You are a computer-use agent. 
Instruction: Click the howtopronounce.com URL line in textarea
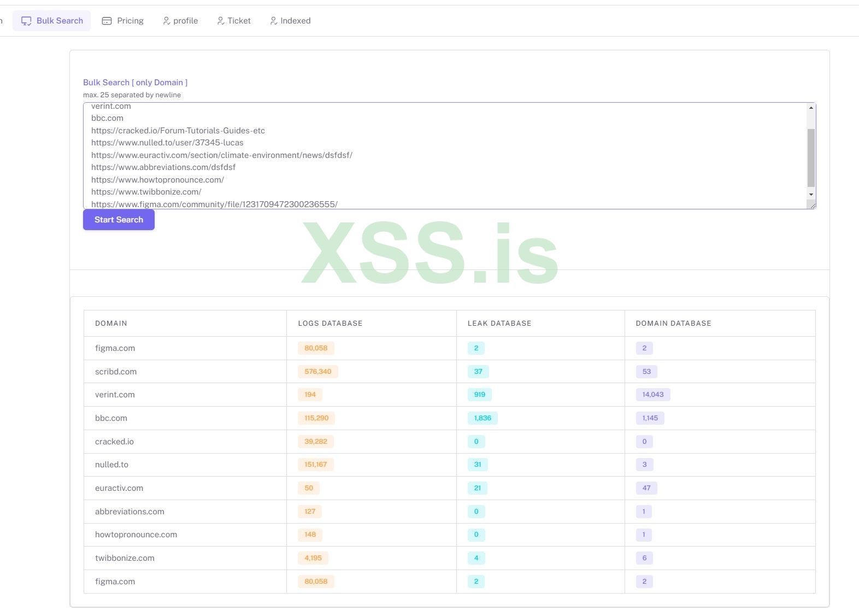(x=157, y=180)
